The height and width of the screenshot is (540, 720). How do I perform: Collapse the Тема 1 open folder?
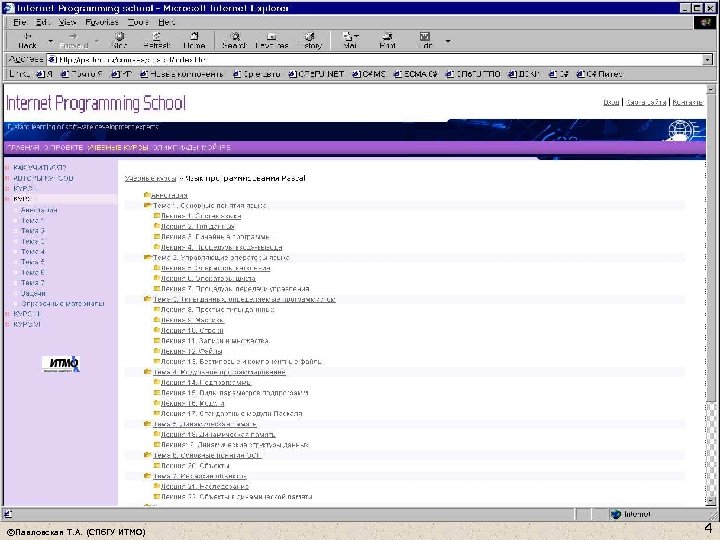tap(147, 205)
